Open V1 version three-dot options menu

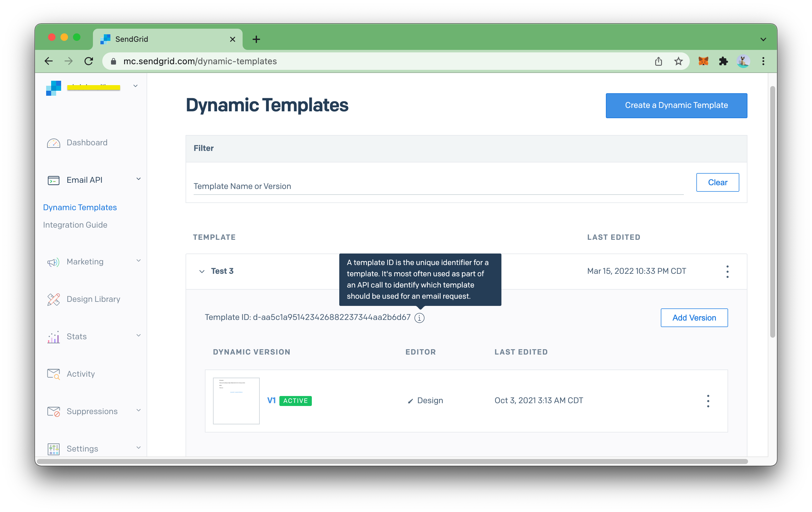pyautogui.click(x=708, y=401)
